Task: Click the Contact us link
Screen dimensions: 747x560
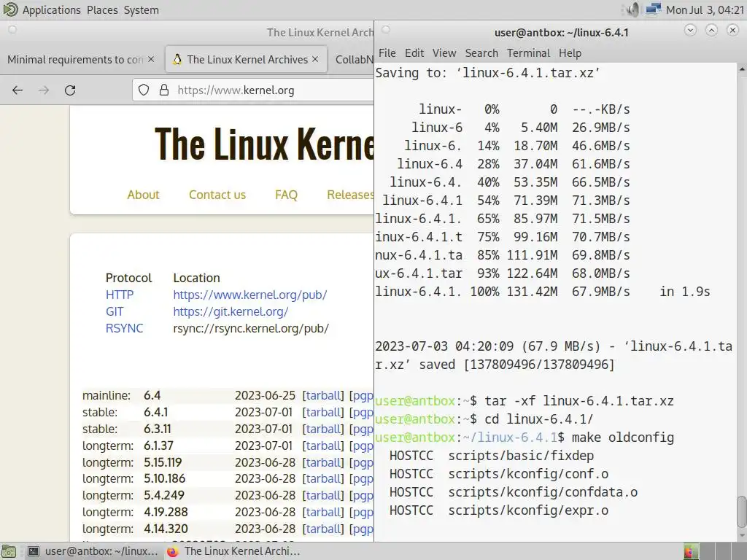Action: [x=217, y=195]
